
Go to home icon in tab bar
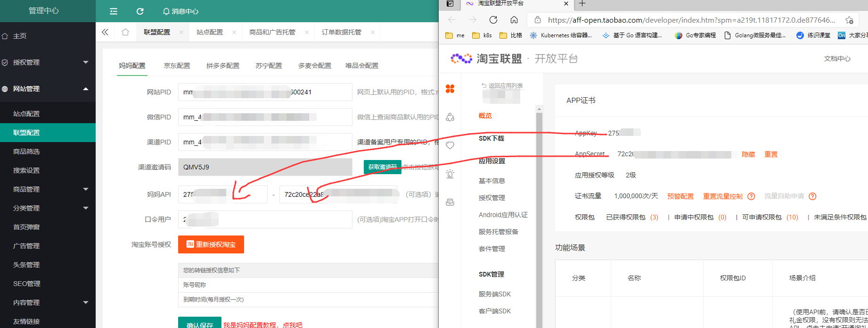(125, 32)
